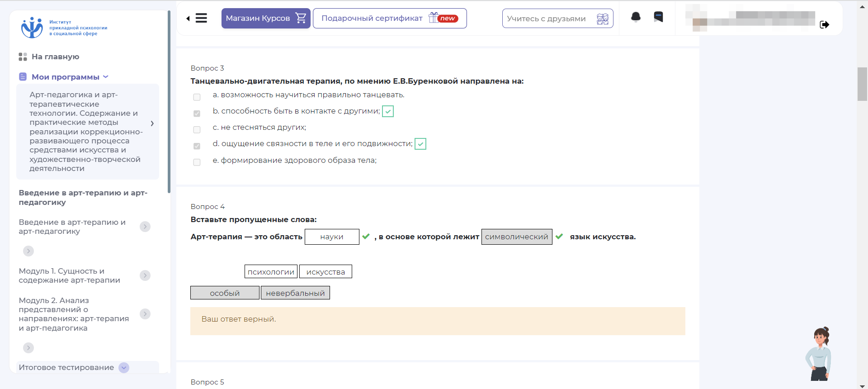Image resolution: width=868 pixels, height=389 pixels.
Task: Select the невербальный word tile
Action: click(295, 293)
